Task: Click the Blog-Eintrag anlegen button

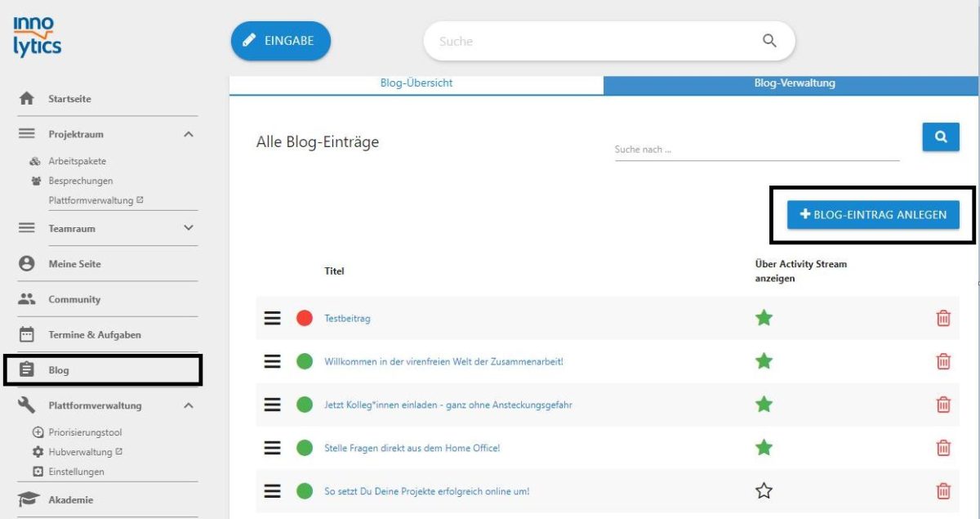Action: click(x=873, y=215)
